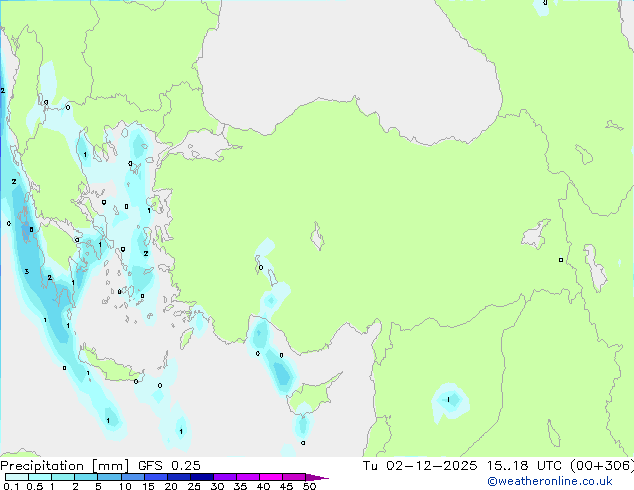Click the '(00+306)' forecast offset text
The height and width of the screenshot is (490, 634).
602,466
